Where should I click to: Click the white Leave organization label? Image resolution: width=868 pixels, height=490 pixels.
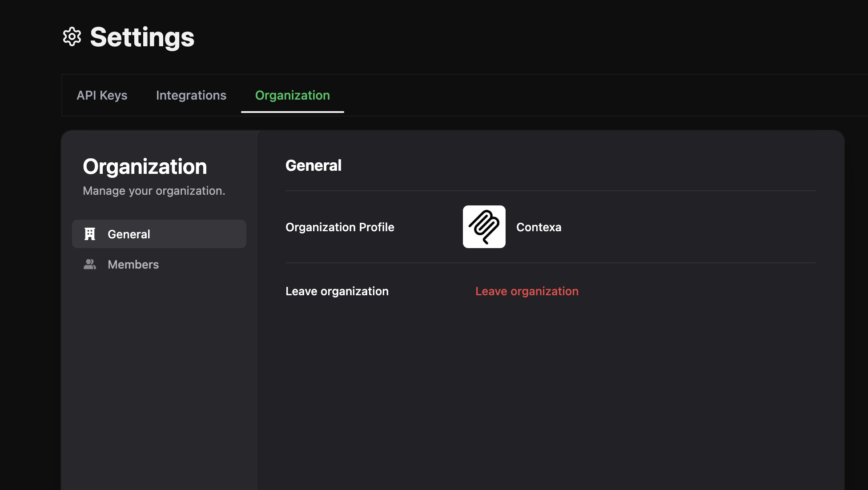[x=337, y=291]
